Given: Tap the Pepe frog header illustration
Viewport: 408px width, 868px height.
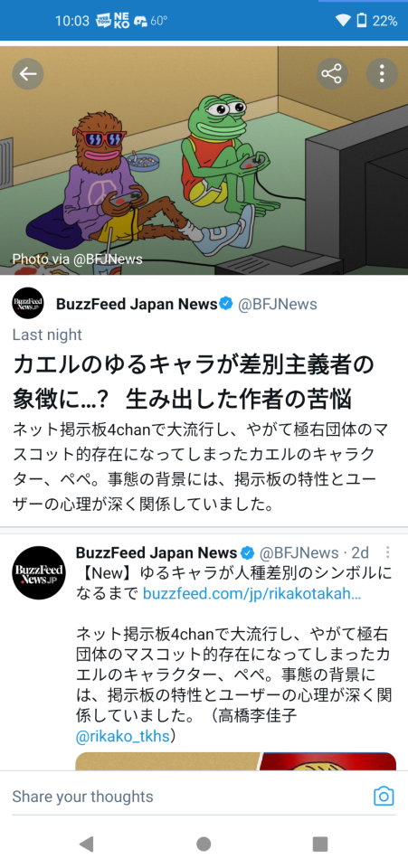Looking at the screenshot, I should (x=204, y=161).
